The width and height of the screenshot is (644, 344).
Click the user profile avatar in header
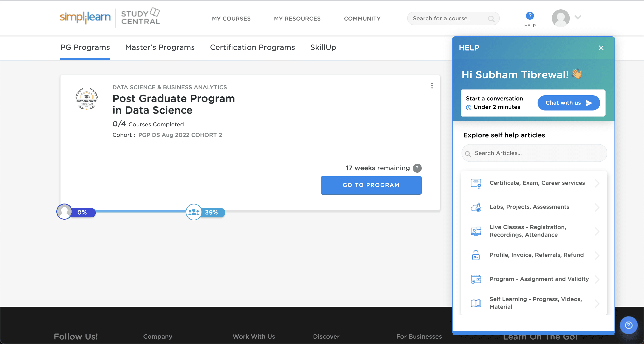[561, 18]
